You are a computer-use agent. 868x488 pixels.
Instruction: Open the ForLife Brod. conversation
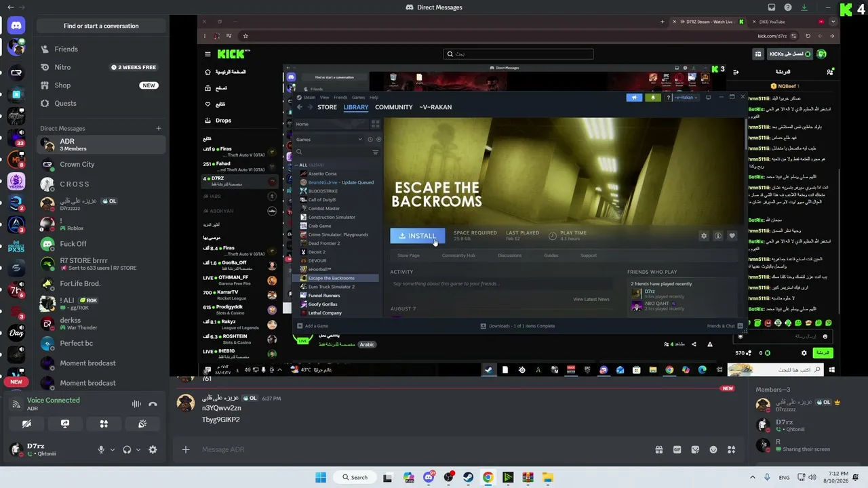[101, 284]
